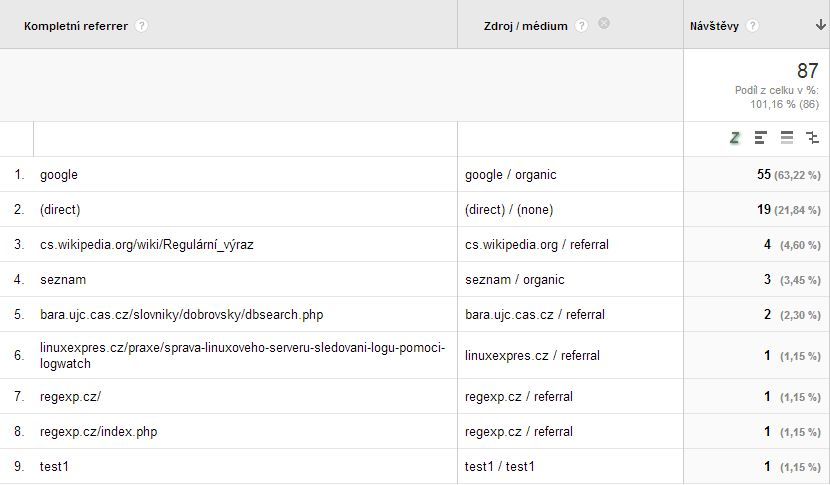Open the test1 referrer in row 9
The image size is (830, 485).
[x=54, y=467]
